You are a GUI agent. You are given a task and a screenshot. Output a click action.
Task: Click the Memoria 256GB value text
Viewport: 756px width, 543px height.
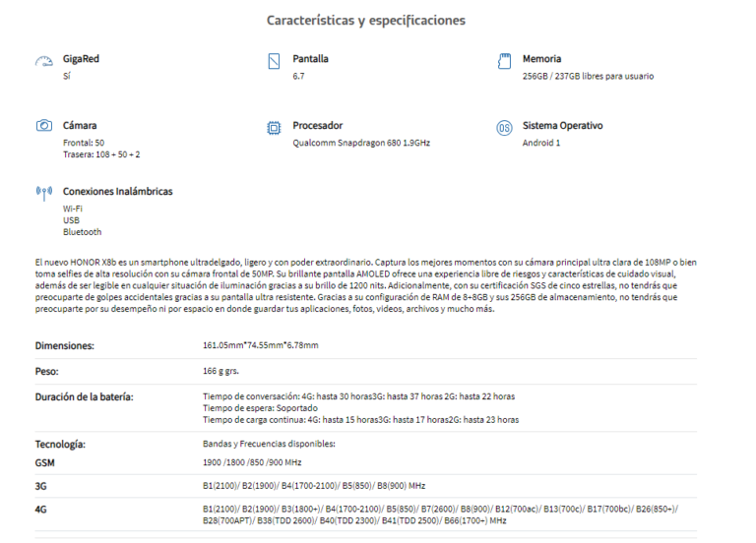point(588,76)
